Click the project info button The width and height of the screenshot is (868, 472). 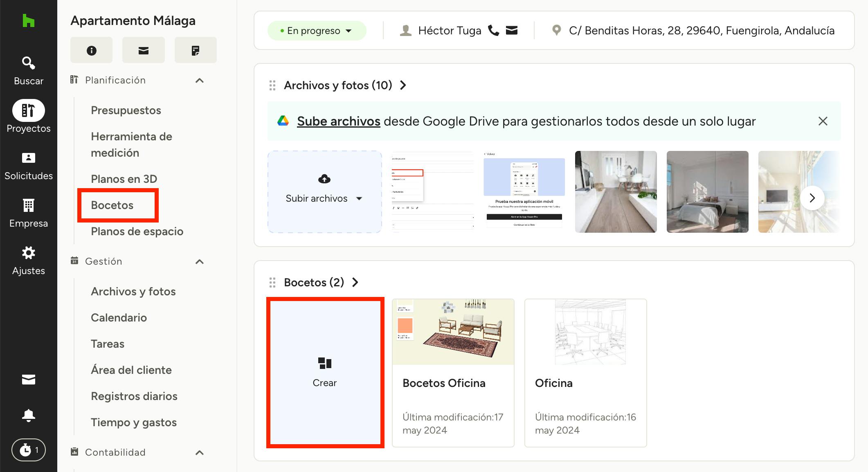(x=91, y=50)
